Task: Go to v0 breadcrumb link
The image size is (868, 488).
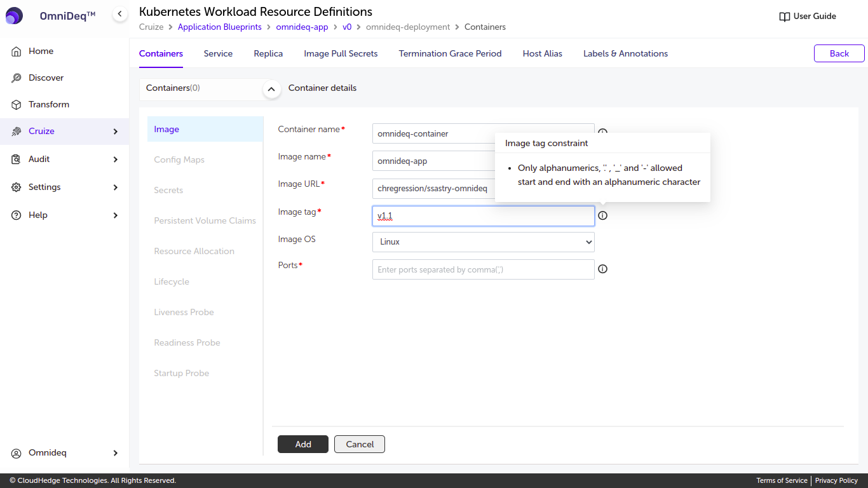Action: (347, 27)
